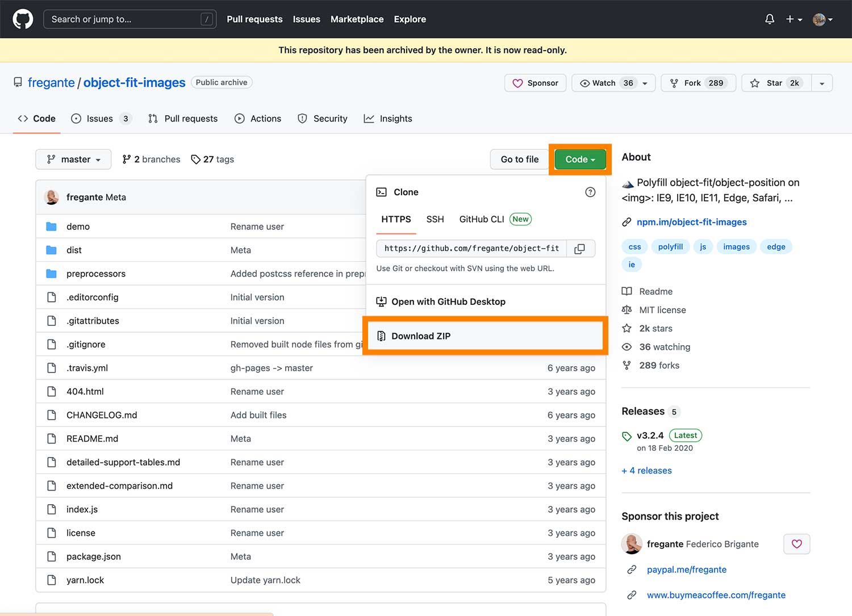
Task: Click the sponsor heart beside Federico Brigante
Action: click(797, 544)
